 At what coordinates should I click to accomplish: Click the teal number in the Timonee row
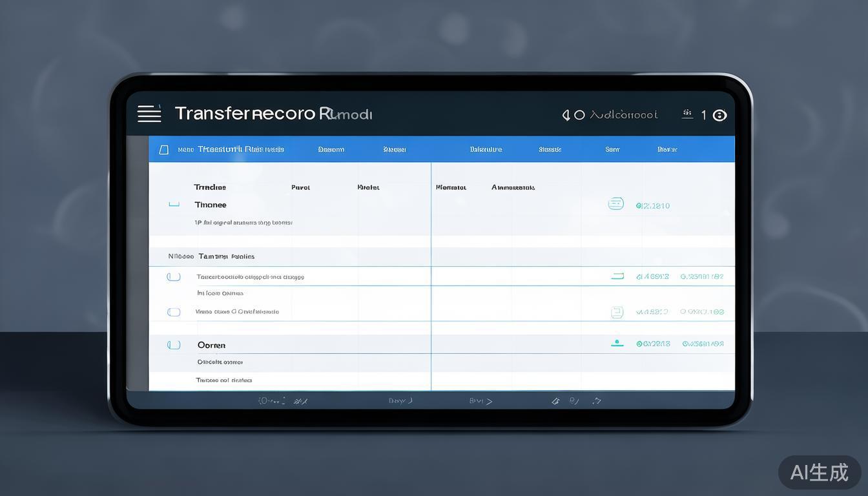pos(653,205)
